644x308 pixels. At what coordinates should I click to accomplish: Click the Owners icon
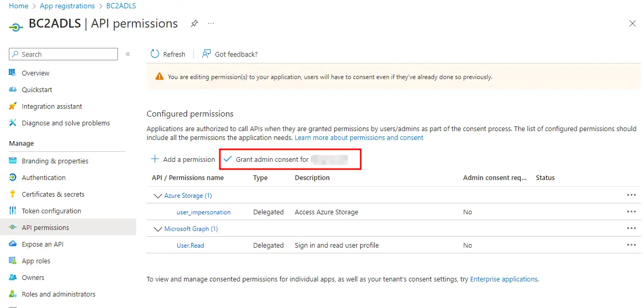click(12, 277)
